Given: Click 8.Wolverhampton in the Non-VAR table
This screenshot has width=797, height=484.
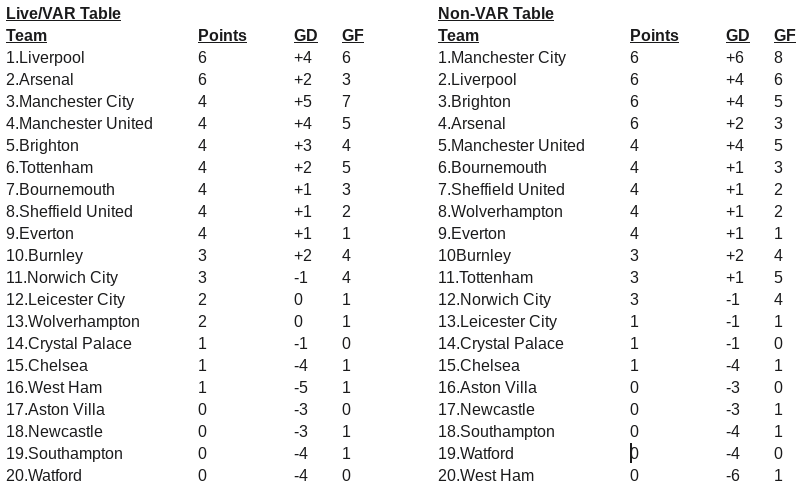Looking at the screenshot, I should (500, 212).
